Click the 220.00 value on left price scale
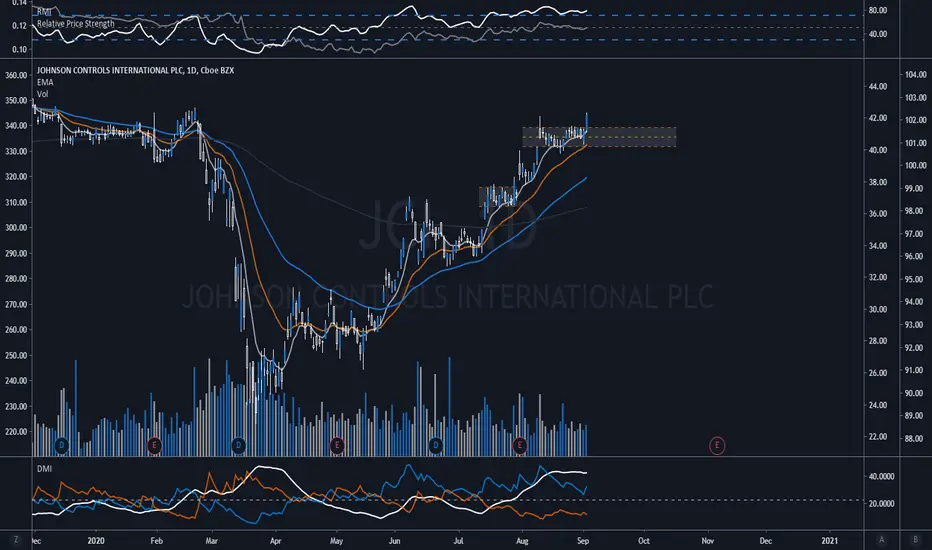 click(16, 431)
